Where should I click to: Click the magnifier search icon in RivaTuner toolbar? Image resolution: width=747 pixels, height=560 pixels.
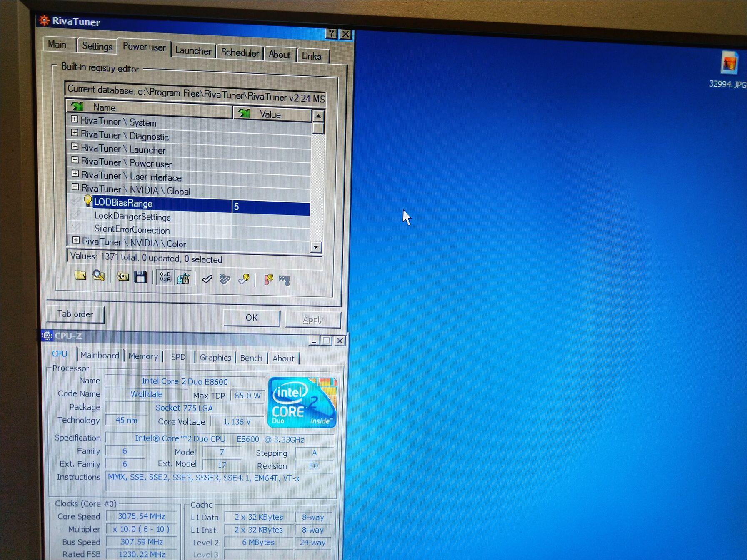tap(98, 275)
